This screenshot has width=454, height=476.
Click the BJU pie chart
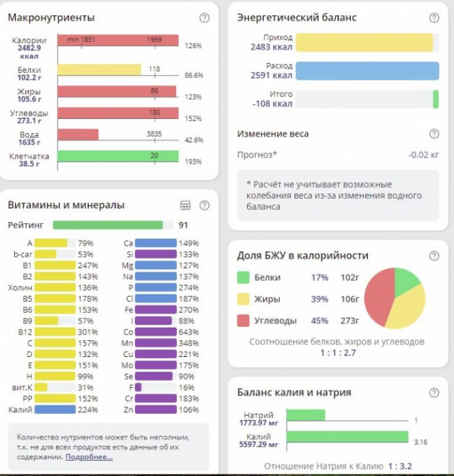coord(395,298)
